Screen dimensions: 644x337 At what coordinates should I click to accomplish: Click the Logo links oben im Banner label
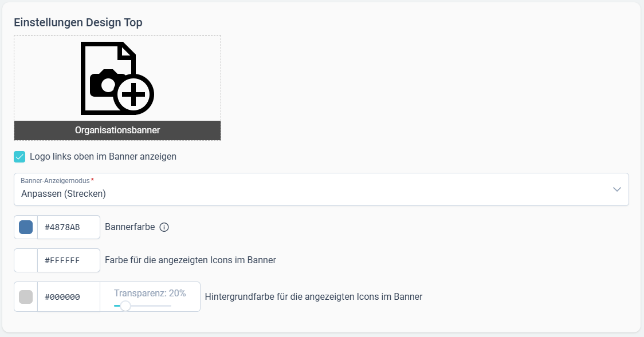coord(103,157)
